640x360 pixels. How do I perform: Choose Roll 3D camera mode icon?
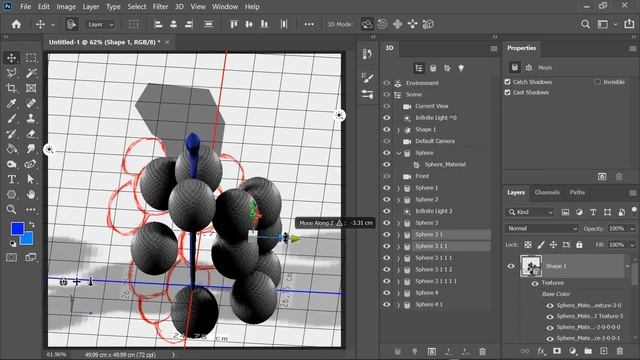(382, 24)
